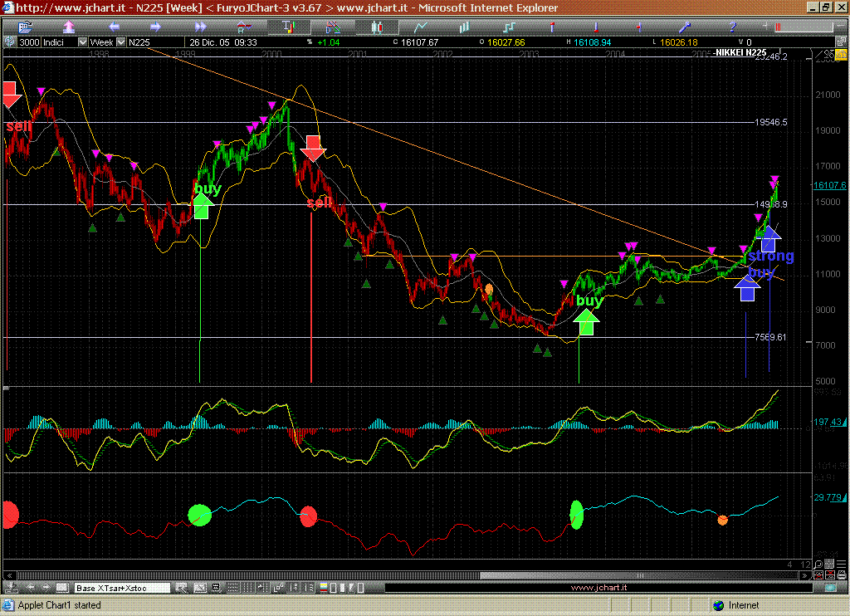Click the 3000 bars count field
The image size is (850, 616).
pos(30,42)
